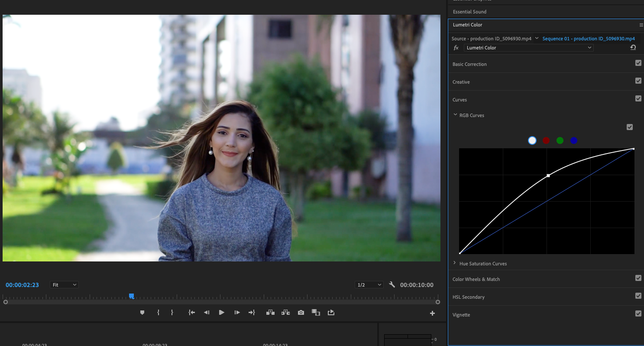Uncheck the RGB Curves enable checkbox
The image size is (644, 346).
[629, 127]
